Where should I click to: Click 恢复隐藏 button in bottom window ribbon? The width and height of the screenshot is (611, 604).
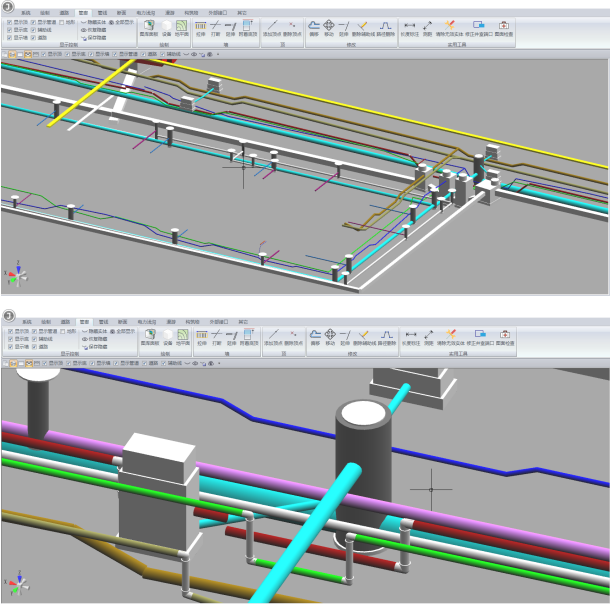(x=95, y=339)
